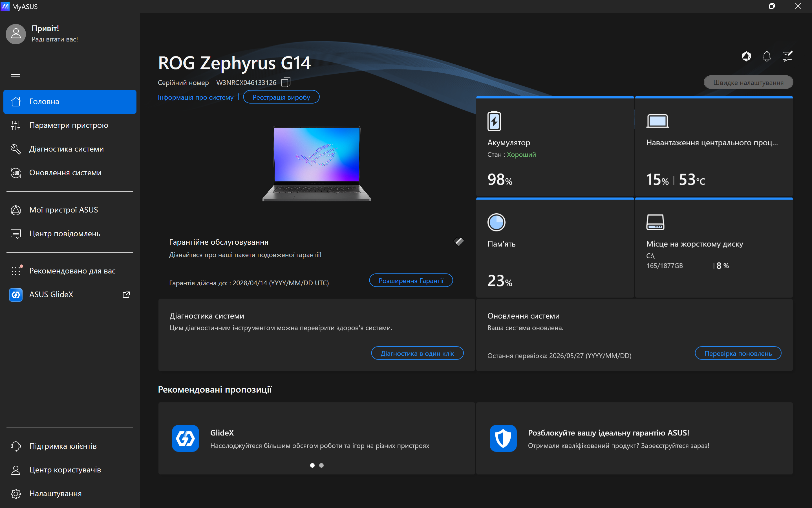Click the CPU load laptop icon

pyautogui.click(x=657, y=121)
